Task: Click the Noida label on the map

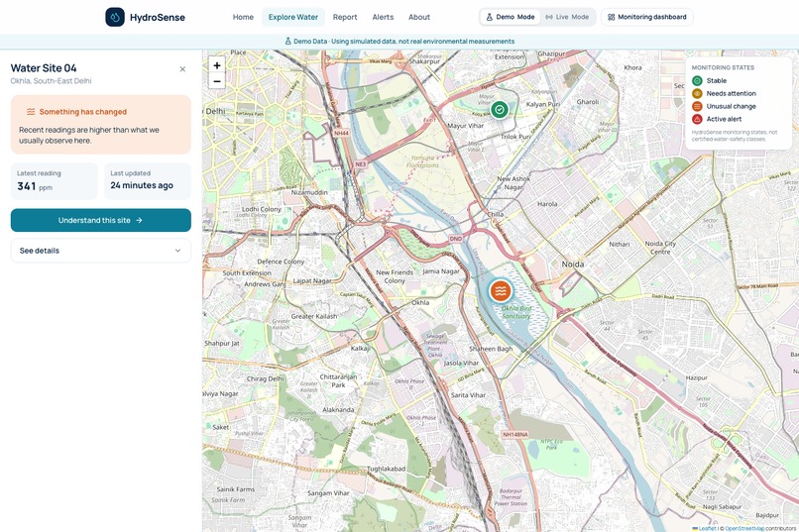Action: point(573,265)
